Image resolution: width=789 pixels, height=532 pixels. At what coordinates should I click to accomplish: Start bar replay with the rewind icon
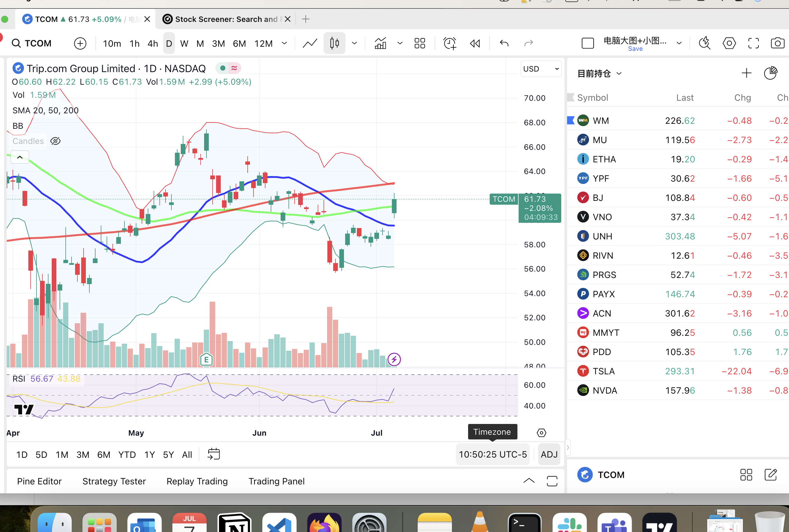[474, 43]
